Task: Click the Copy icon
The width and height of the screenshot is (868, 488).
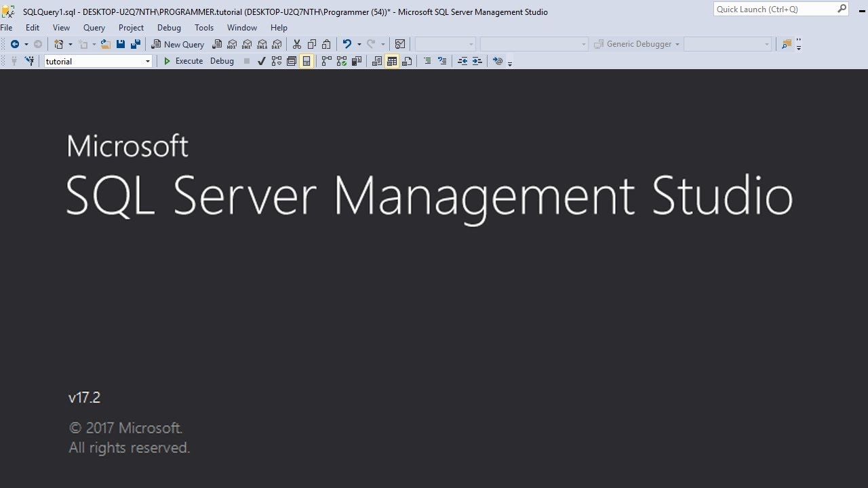Action: click(x=311, y=44)
